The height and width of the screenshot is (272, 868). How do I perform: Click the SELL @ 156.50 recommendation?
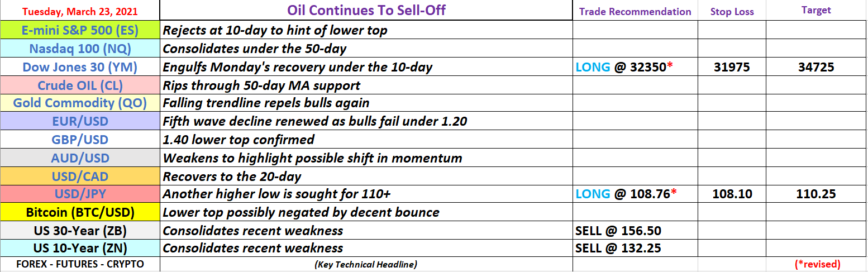pos(618,231)
